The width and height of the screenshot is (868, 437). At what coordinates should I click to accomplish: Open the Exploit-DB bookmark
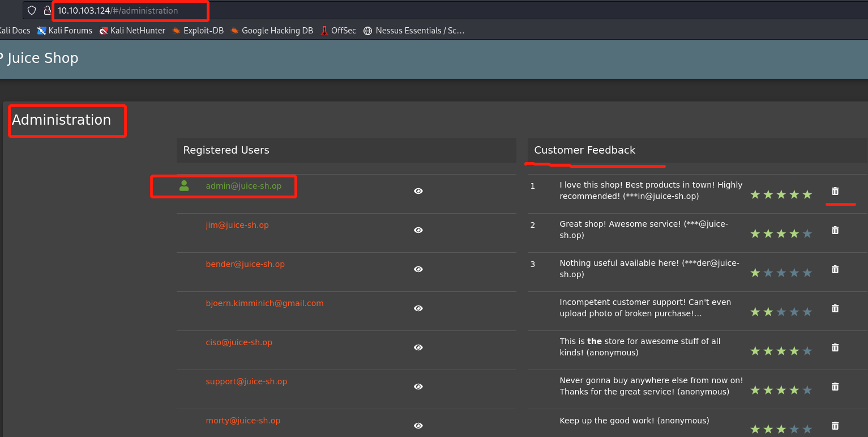pos(198,31)
